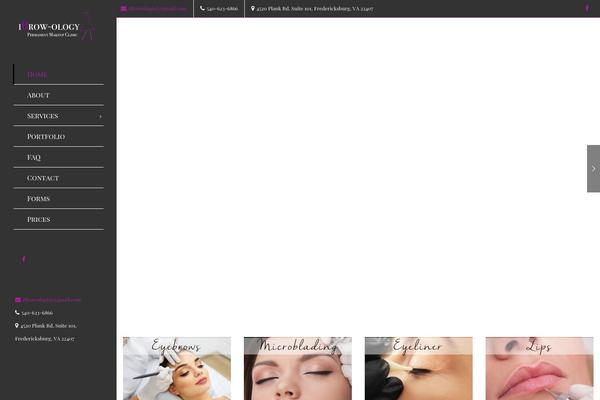Open the Services menu item
This screenshot has height=400, width=600.
click(59, 116)
